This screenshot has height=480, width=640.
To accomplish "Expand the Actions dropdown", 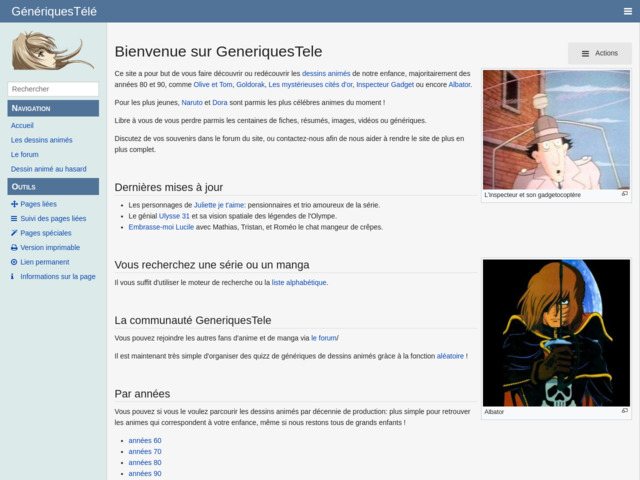I will tap(600, 53).
